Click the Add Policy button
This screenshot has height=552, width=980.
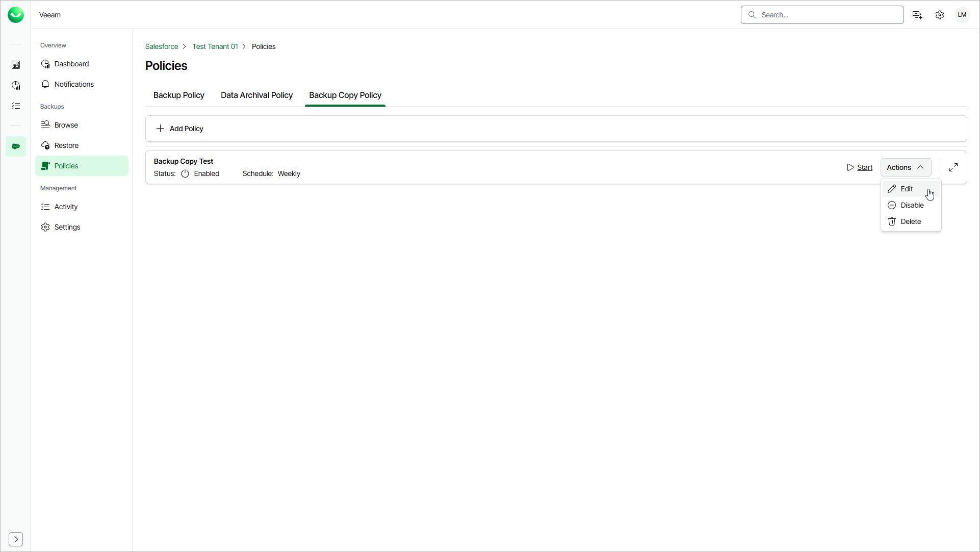pos(179,129)
